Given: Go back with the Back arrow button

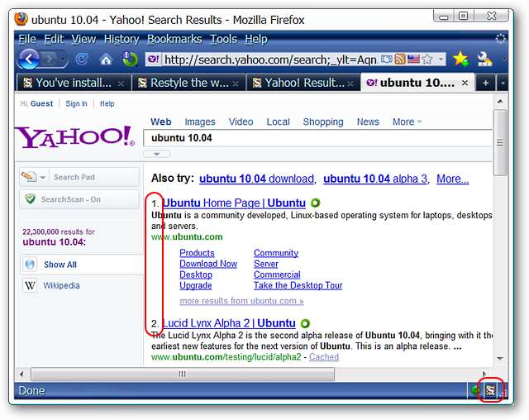Looking at the screenshot, I should pos(29,60).
